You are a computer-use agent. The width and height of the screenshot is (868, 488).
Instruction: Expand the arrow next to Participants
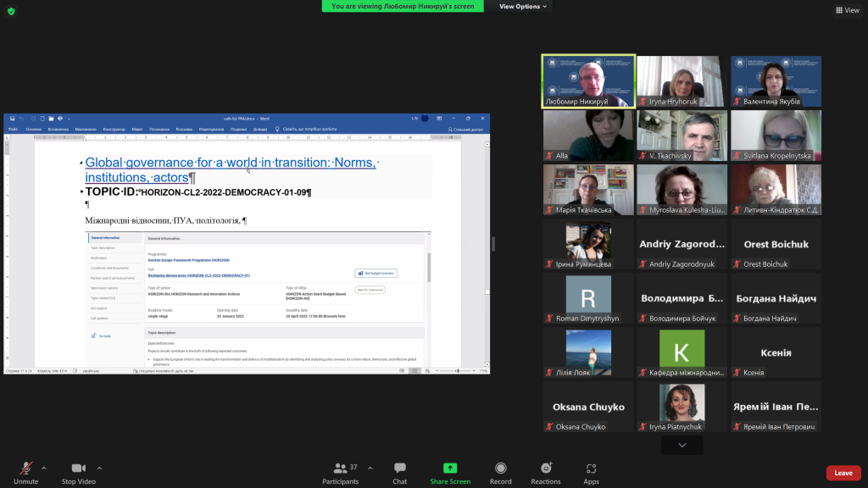(370, 468)
